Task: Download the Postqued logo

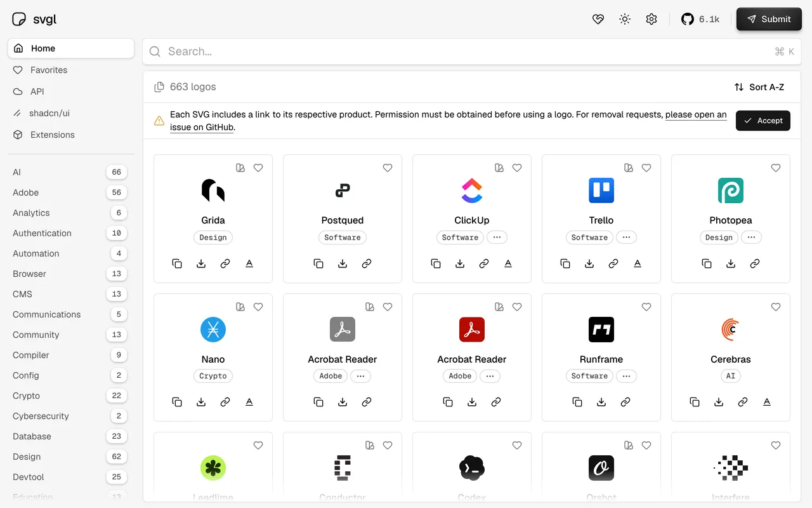Action: [x=343, y=264]
